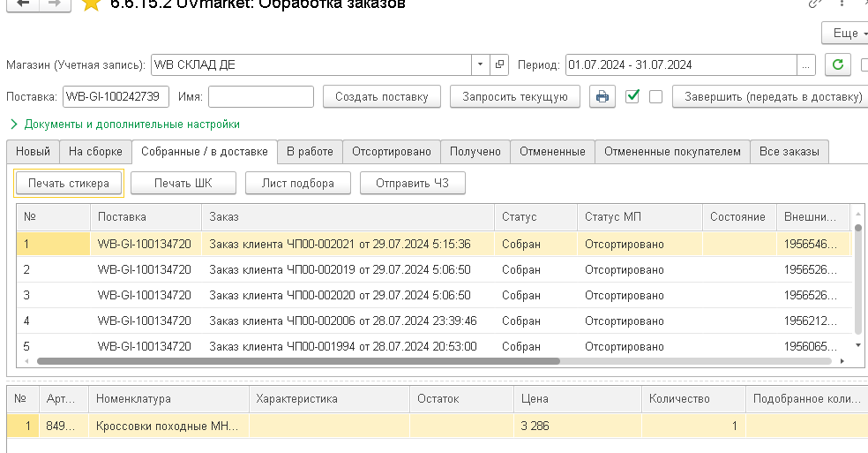
Task: Click the scroll down arrow of orders table
Action: coord(858,345)
